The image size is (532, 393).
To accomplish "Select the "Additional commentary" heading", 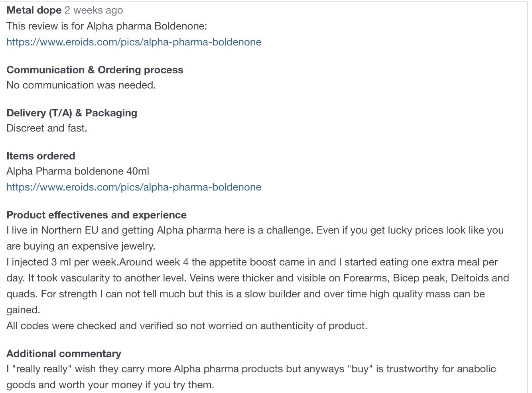I will [x=64, y=354].
